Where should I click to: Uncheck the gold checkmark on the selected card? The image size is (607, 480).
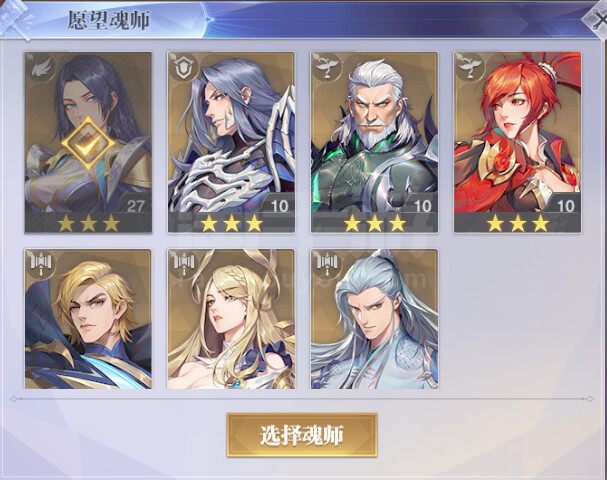88,143
